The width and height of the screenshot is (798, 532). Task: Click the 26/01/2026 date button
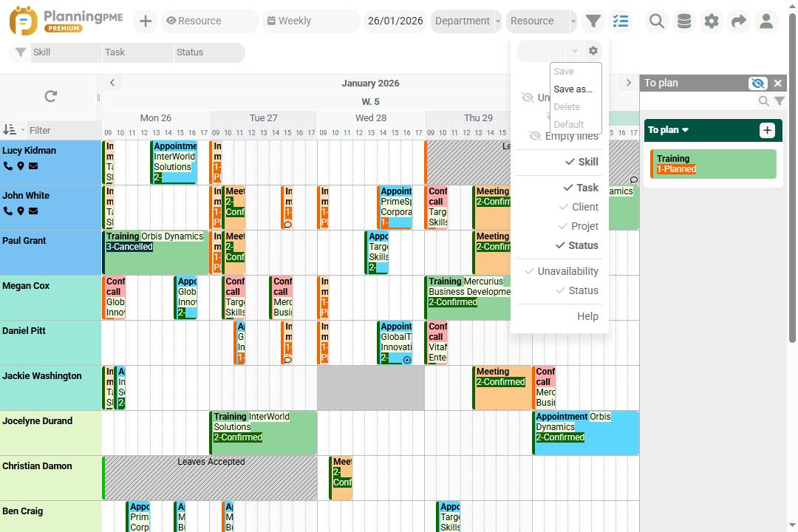click(395, 21)
